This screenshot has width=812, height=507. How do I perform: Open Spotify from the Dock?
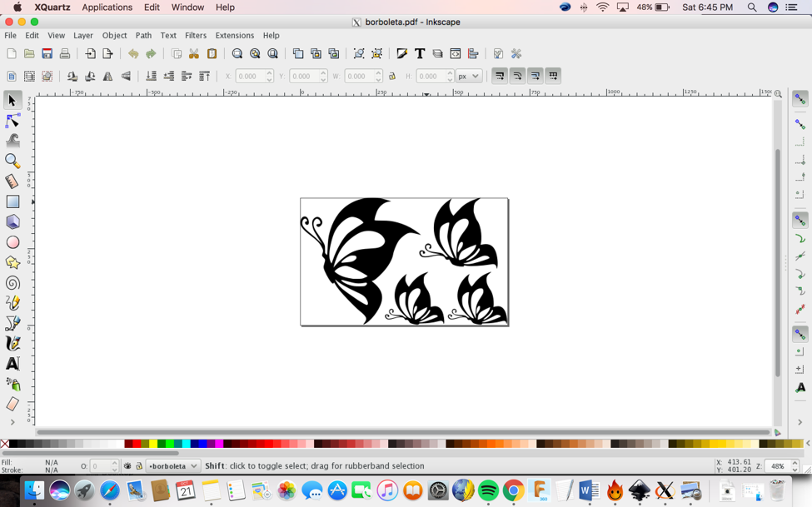click(488, 490)
